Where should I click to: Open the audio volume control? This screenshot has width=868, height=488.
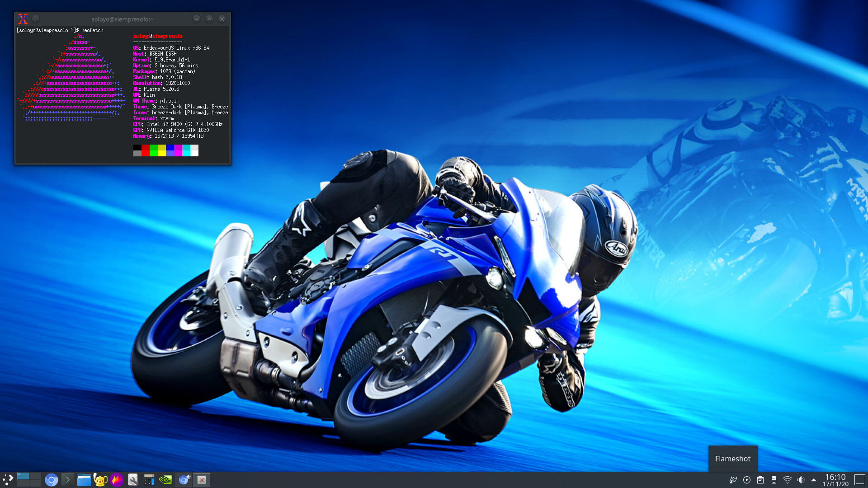(x=801, y=480)
